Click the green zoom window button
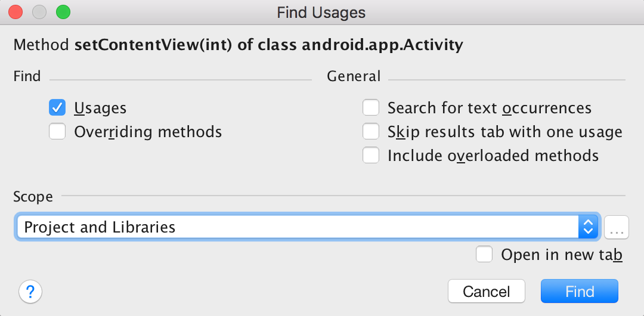Image resolution: width=644 pixels, height=316 pixels. (x=62, y=12)
